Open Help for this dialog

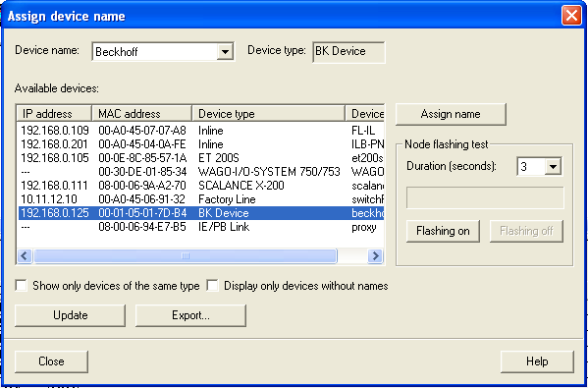[537, 361]
